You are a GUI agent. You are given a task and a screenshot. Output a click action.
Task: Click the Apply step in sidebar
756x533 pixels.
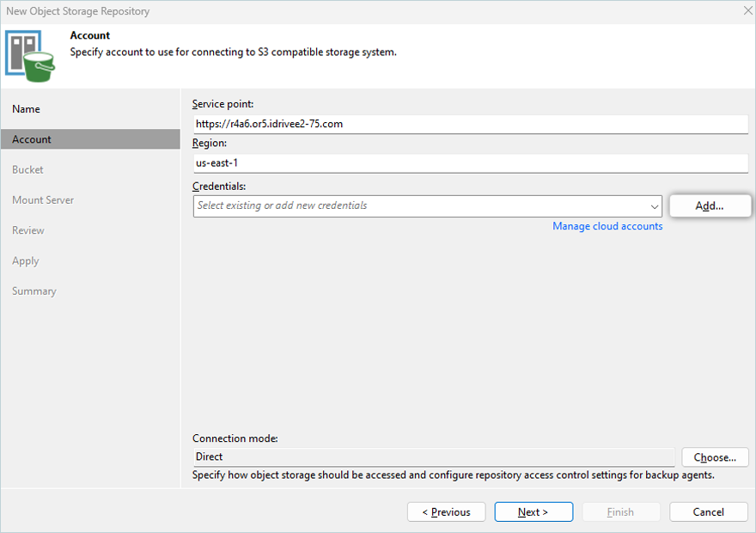[x=26, y=260]
